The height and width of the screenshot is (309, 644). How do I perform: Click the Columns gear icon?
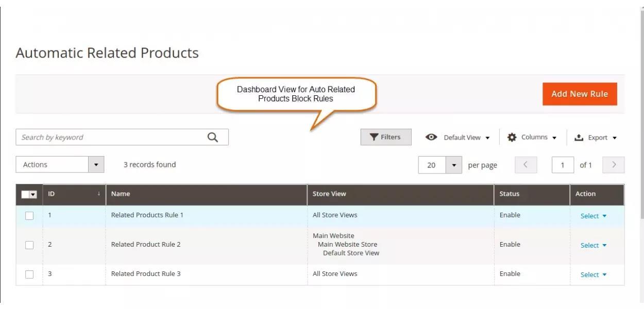tap(512, 137)
